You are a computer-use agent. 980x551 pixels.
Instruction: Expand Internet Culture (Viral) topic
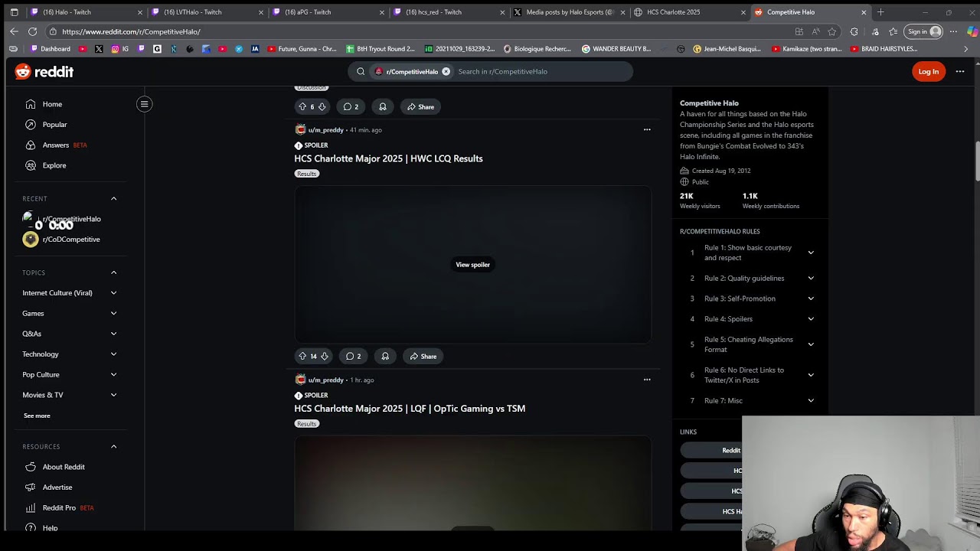113,293
